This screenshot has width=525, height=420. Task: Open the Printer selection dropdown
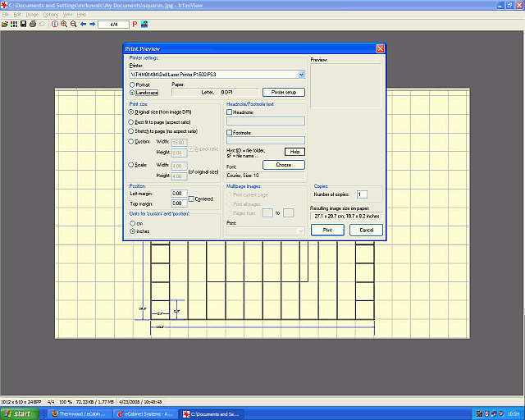pyautogui.click(x=301, y=75)
